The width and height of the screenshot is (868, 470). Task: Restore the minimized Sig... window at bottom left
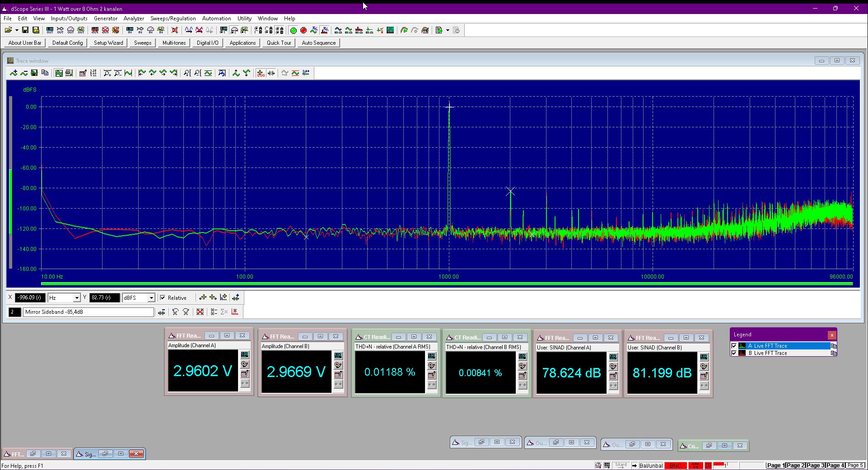(x=105, y=454)
